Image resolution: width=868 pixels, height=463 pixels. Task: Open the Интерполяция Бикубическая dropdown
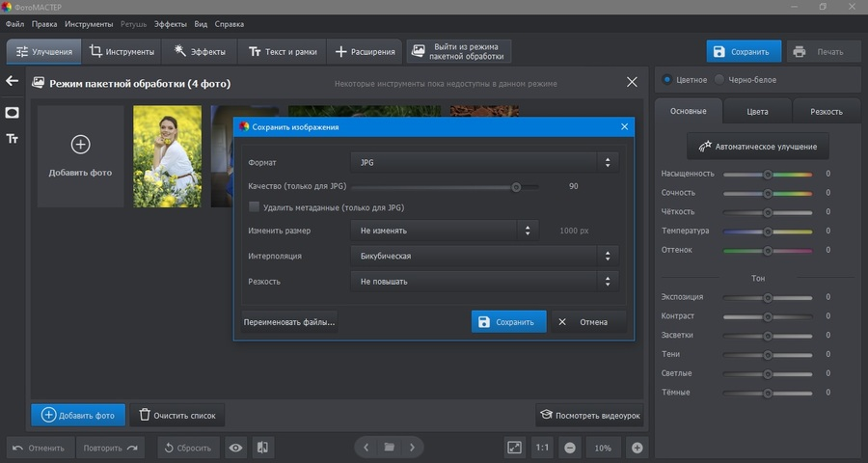[x=484, y=256]
